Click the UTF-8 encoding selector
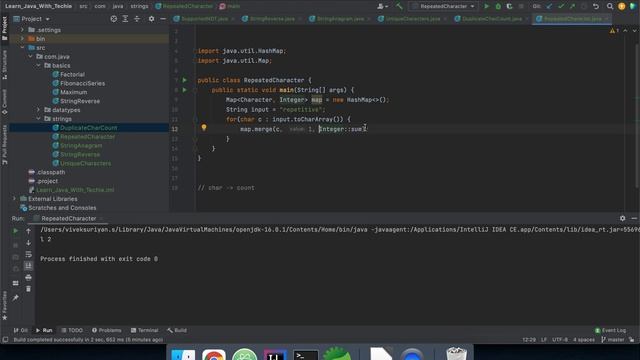The height and width of the screenshot is (360, 640). click(559, 340)
